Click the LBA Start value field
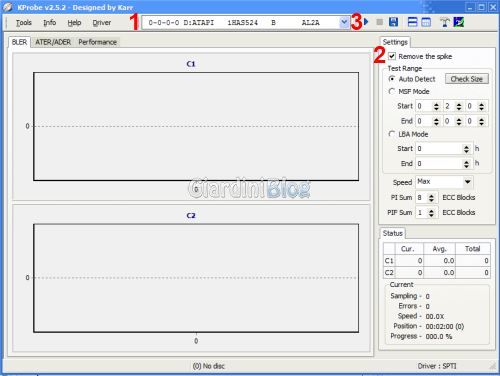500x376 pixels. click(x=439, y=149)
